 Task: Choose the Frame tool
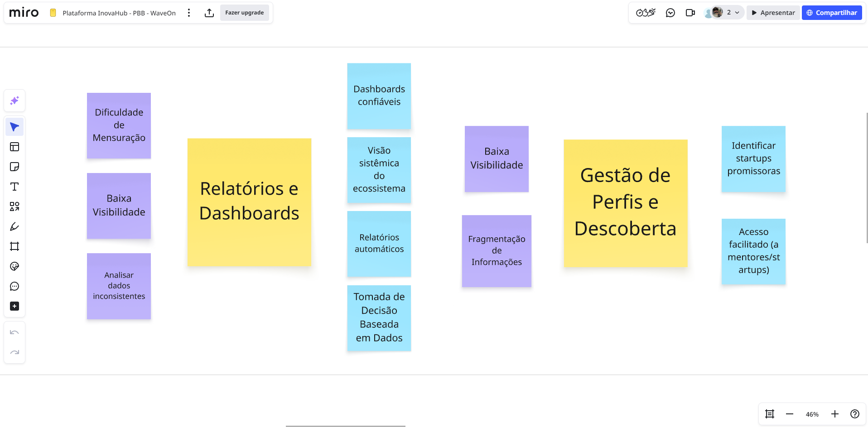click(14, 246)
